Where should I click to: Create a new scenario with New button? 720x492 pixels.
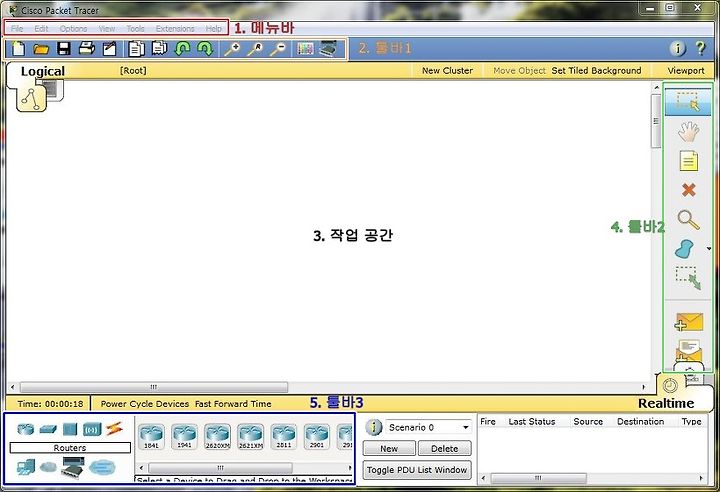click(x=389, y=448)
